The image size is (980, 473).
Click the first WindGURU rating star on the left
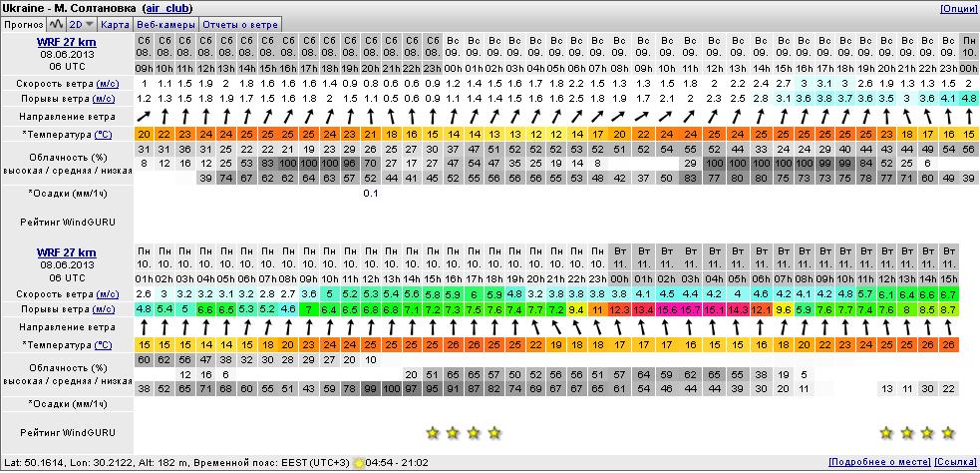(x=432, y=433)
